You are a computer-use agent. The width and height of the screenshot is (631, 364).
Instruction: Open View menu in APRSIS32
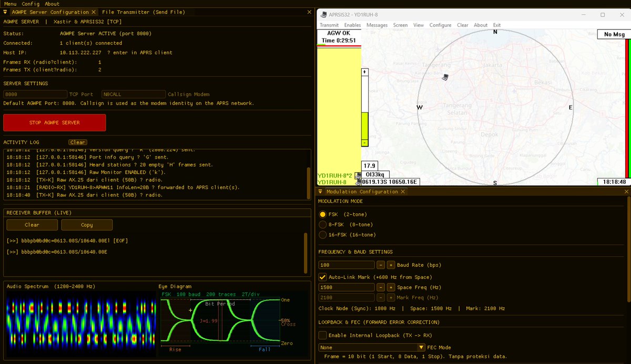pos(419,25)
